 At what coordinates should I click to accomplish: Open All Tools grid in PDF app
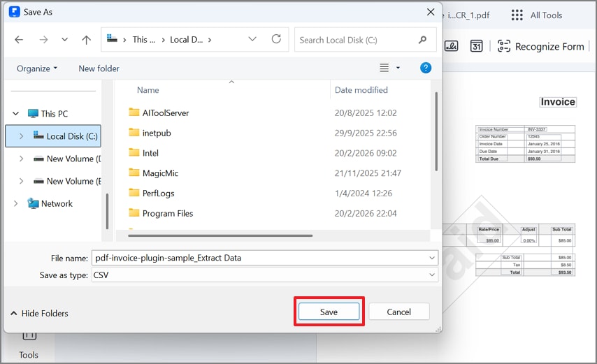537,15
